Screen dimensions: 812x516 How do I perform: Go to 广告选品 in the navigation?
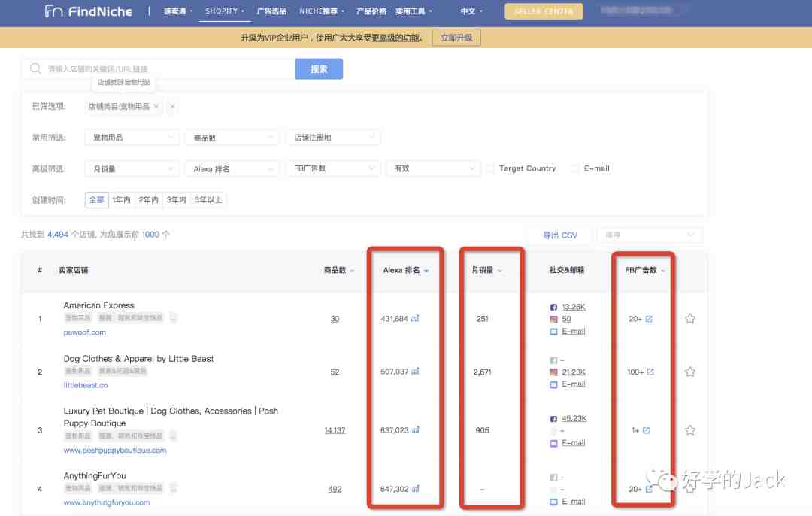[271, 11]
